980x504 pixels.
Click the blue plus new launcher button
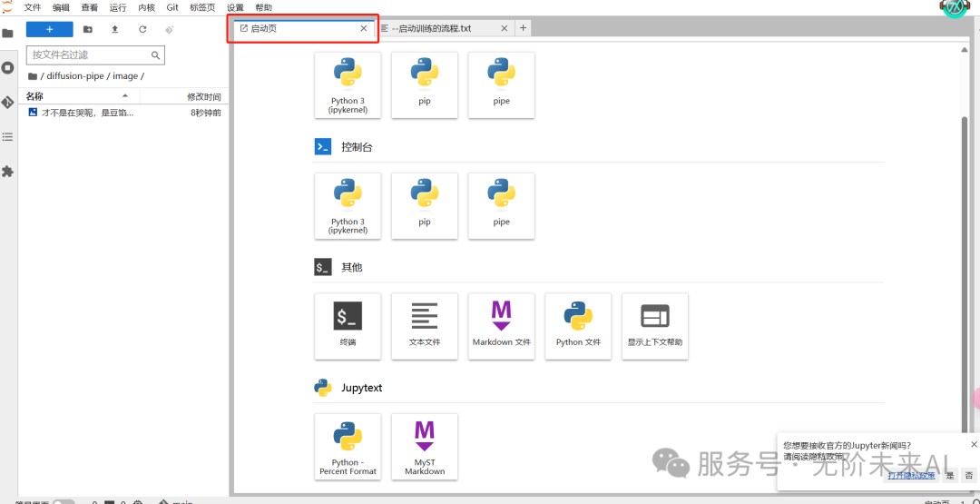point(49,29)
